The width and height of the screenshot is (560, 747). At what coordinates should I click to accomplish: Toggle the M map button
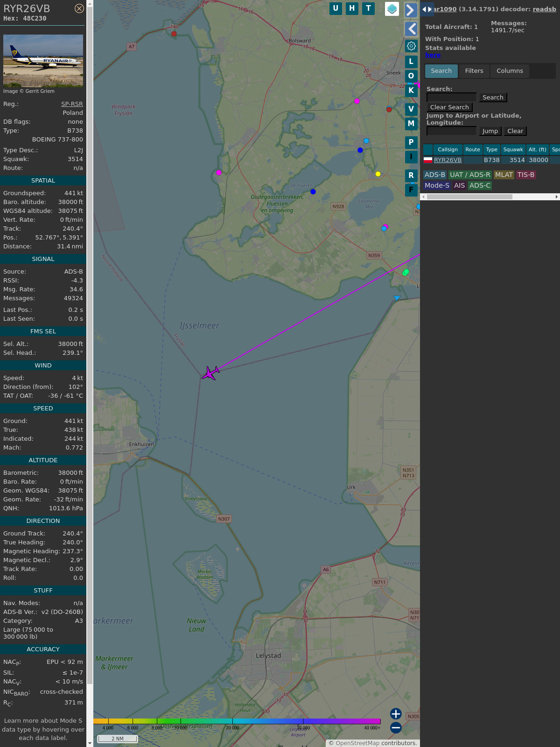[411, 123]
